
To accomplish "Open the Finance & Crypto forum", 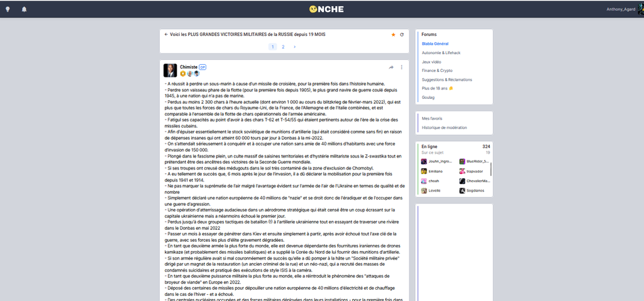I will [x=437, y=71].
